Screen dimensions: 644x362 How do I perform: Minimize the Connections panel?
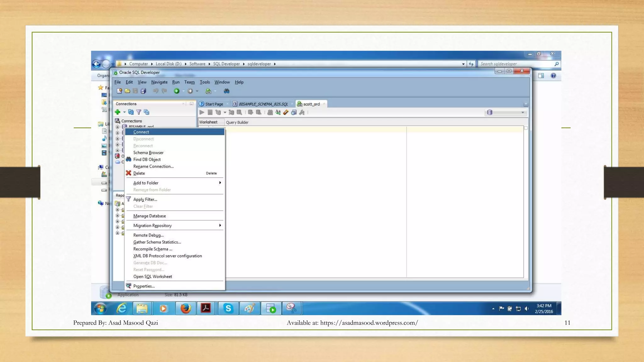[x=192, y=104]
